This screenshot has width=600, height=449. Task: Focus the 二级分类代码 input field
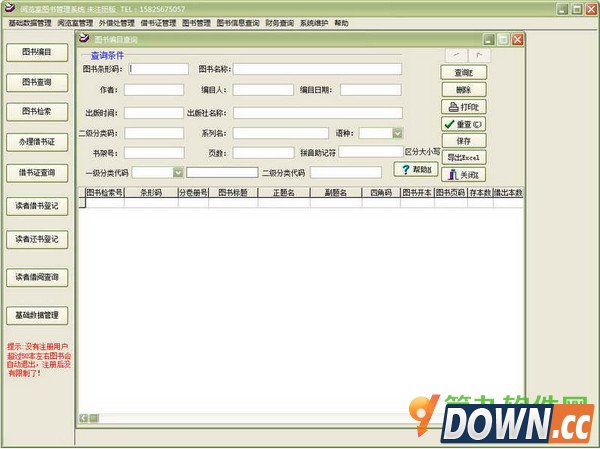click(346, 173)
